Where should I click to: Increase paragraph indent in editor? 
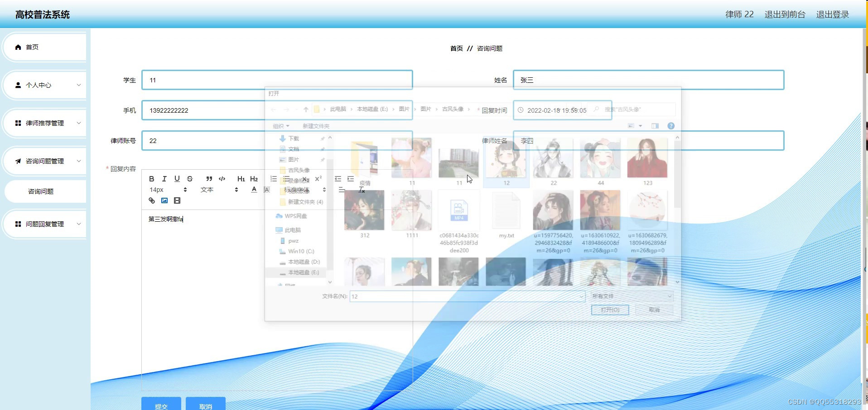[x=351, y=179]
